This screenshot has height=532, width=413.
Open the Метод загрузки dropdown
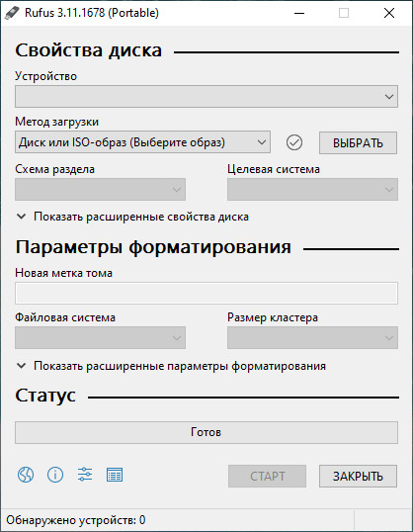142,142
